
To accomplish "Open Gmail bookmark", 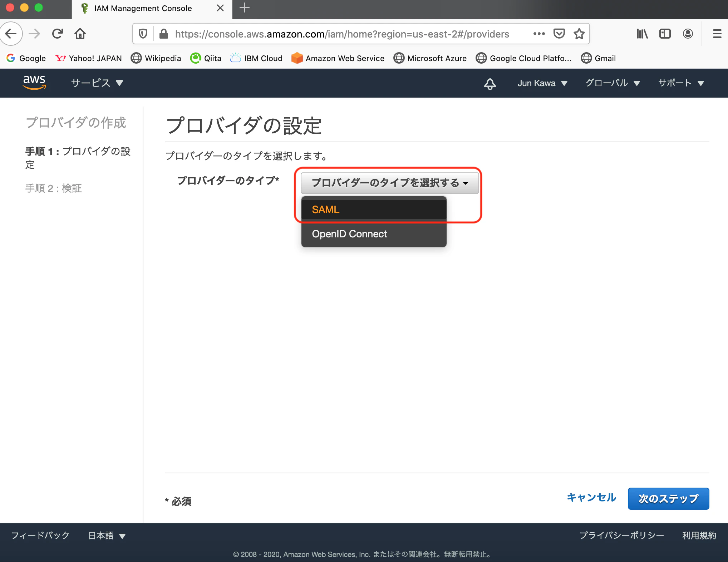I will [x=598, y=58].
